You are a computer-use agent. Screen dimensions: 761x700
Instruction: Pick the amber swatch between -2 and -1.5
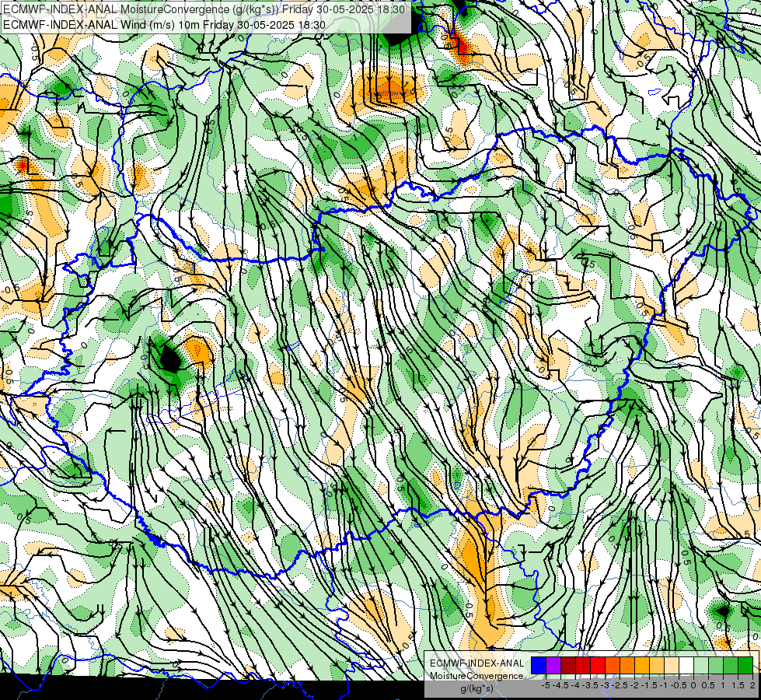pos(642,666)
